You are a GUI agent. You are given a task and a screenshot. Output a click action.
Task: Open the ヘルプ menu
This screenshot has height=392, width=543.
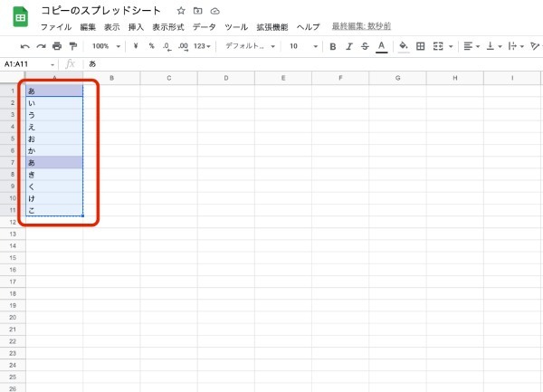point(309,27)
